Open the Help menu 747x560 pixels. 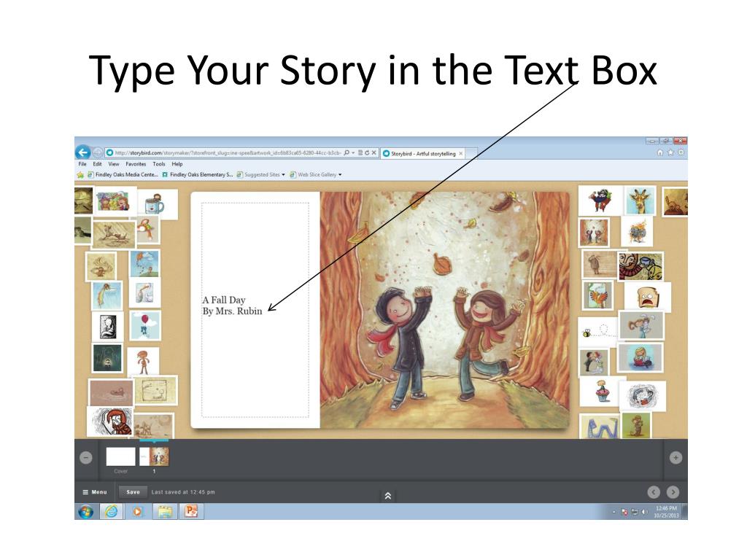177,164
